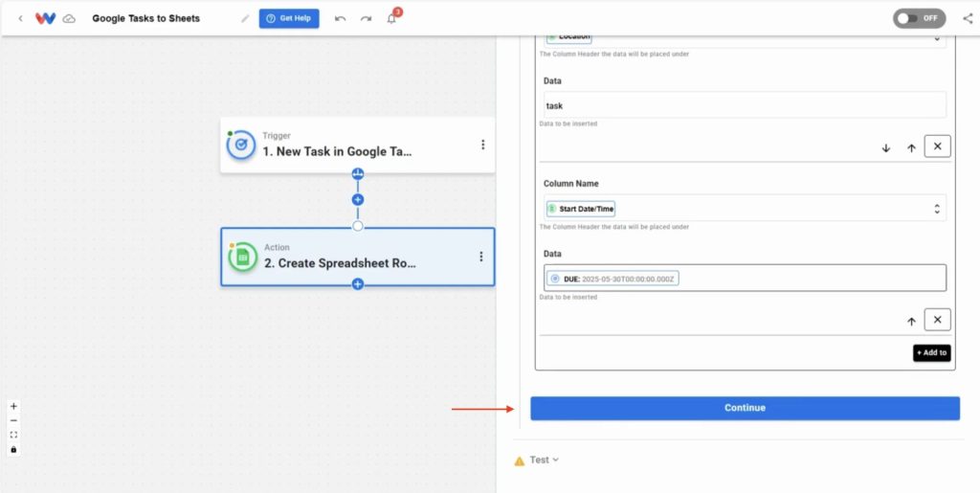Open the notifications bell
The height and width of the screenshot is (493, 980).
click(x=391, y=18)
